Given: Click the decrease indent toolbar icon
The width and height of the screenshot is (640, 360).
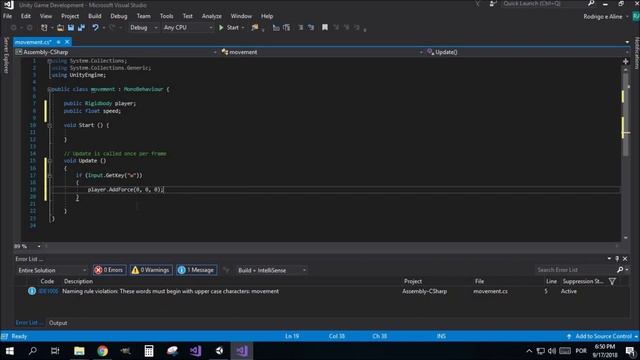Looking at the screenshot, I should tap(301, 28).
